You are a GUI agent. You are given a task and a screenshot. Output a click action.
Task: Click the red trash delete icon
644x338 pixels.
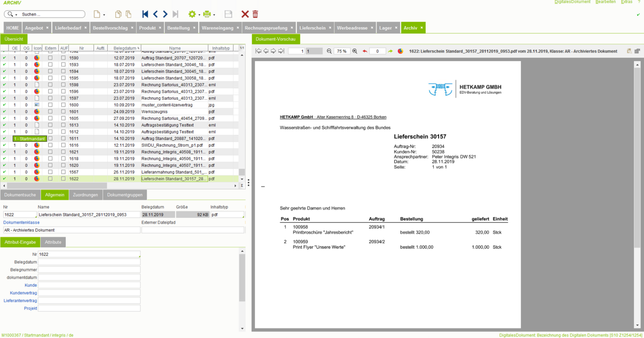click(x=255, y=14)
